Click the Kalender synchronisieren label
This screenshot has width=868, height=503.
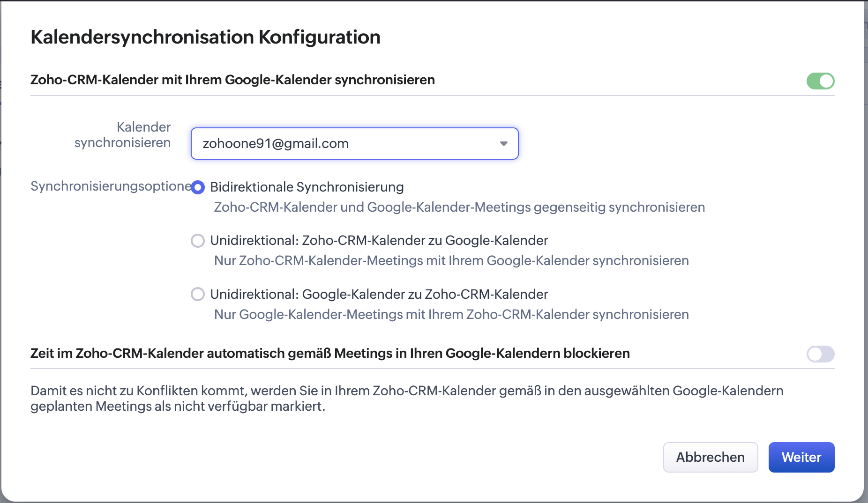[x=123, y=135]
